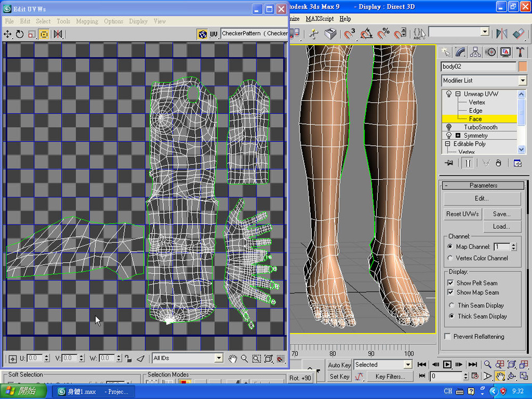Select Thick Seam Display radio
The width and height of the screenshot is (532, 399).
tap(451, 316)
